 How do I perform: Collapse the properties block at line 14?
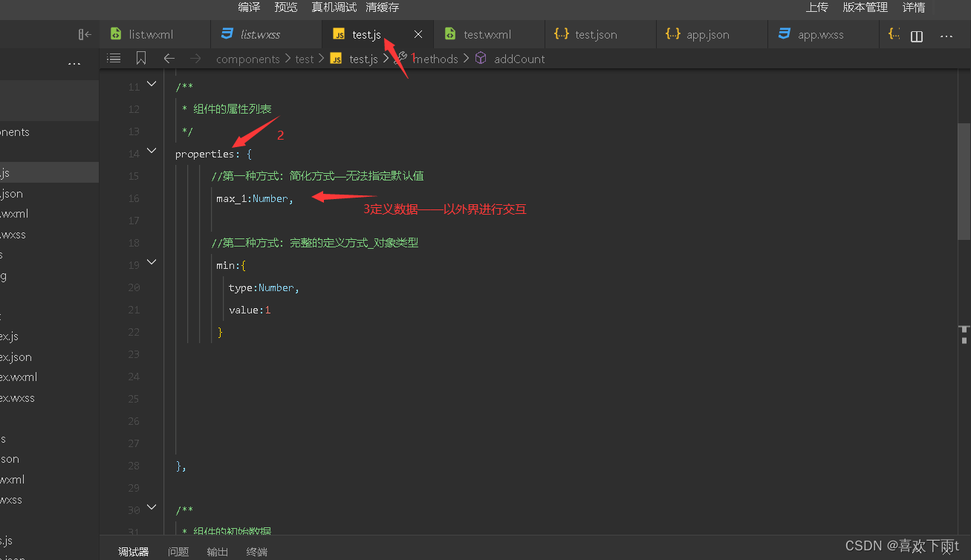tap(152, 151)
